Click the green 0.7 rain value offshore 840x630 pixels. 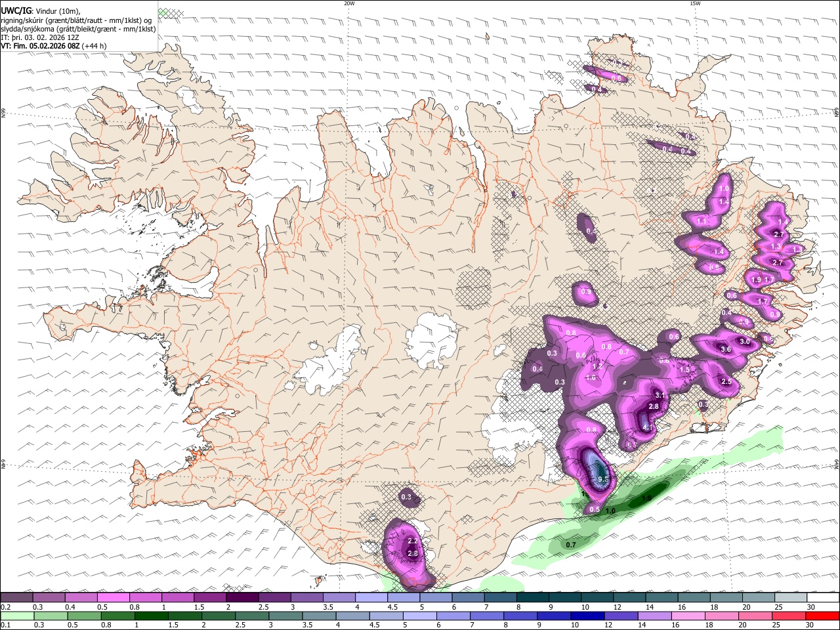[x=571, y=545]
